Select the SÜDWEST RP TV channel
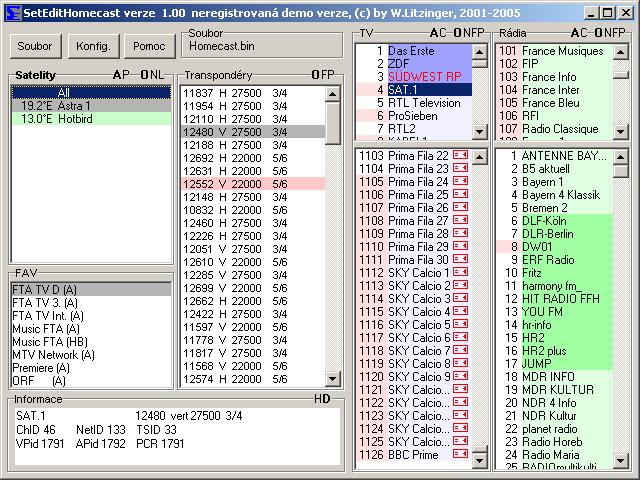640x480 pixels. point(414,77)
